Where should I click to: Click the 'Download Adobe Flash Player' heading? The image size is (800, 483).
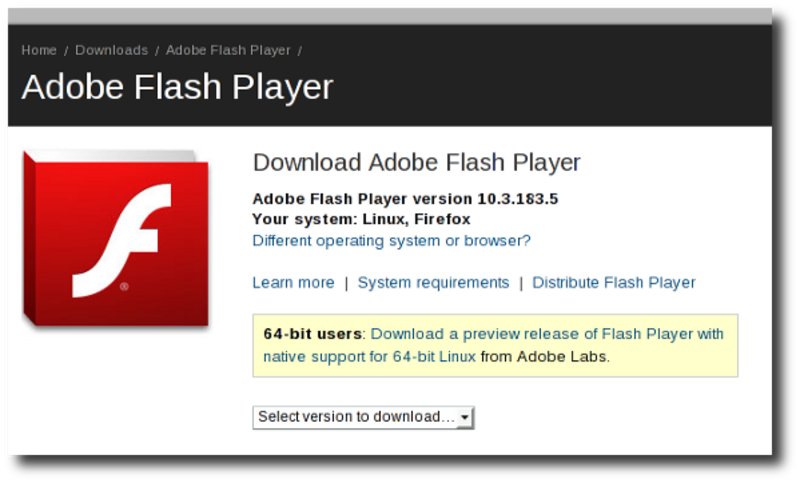[416, 162]
